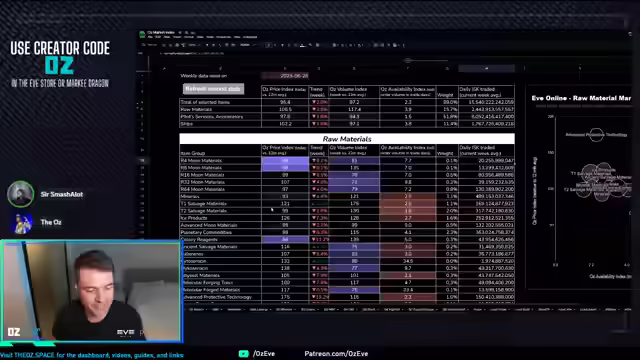This screenshot has height=360, width=640.
Task: Click the OZ creator code logo
Action: (60, 65)
